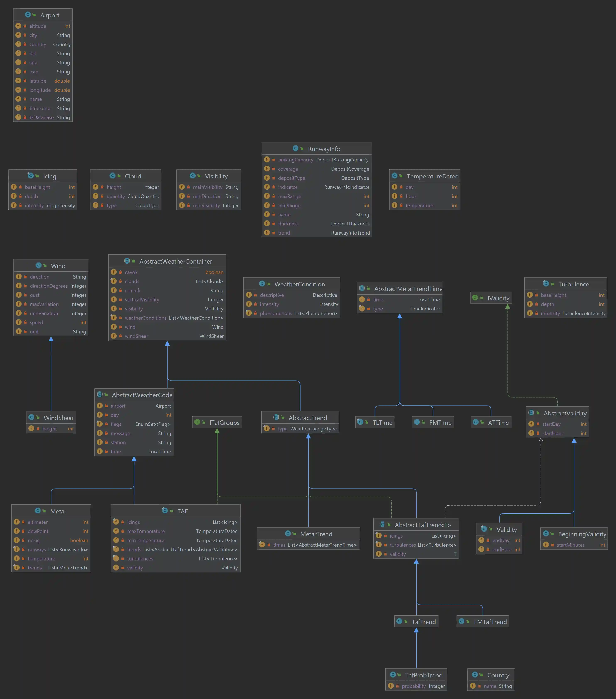Select the ITafGroups interface icon
616x699 pixels.
point(197,422)
